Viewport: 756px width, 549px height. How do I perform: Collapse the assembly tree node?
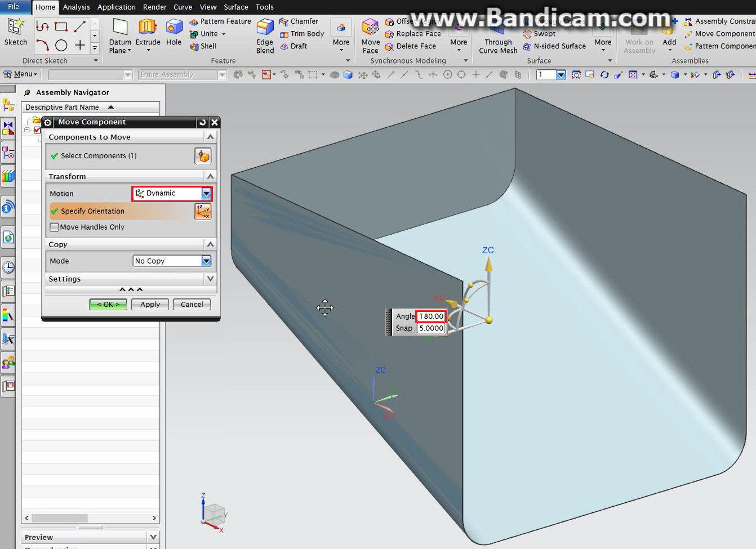(27, 130)
